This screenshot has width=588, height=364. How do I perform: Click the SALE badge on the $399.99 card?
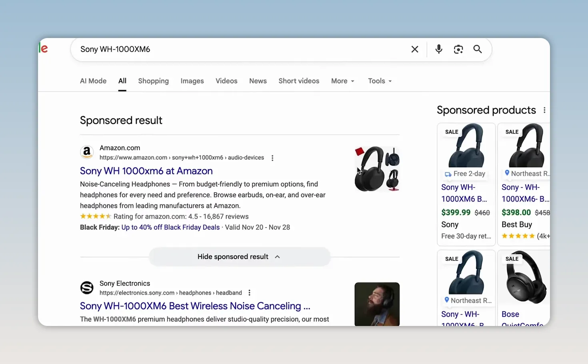[x=452, y=132]
